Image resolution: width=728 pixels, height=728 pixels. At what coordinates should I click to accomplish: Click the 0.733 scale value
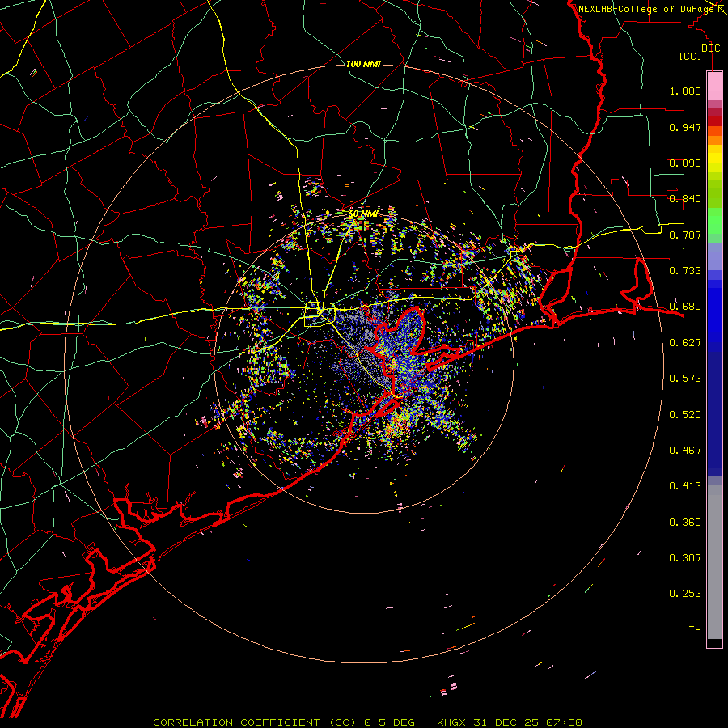tap(685, 271)
